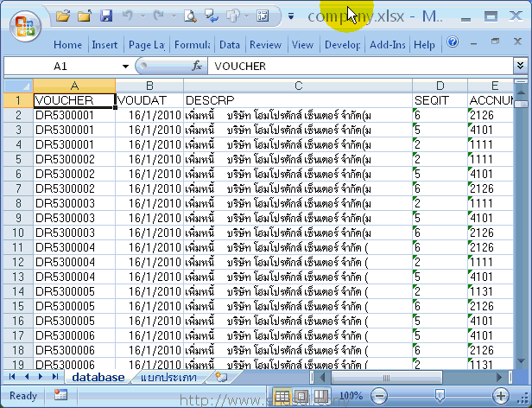The width and height of the screenshot is (532, 408).
Task: Switch to Page Break Preview view
Action: tap(320, 396)
